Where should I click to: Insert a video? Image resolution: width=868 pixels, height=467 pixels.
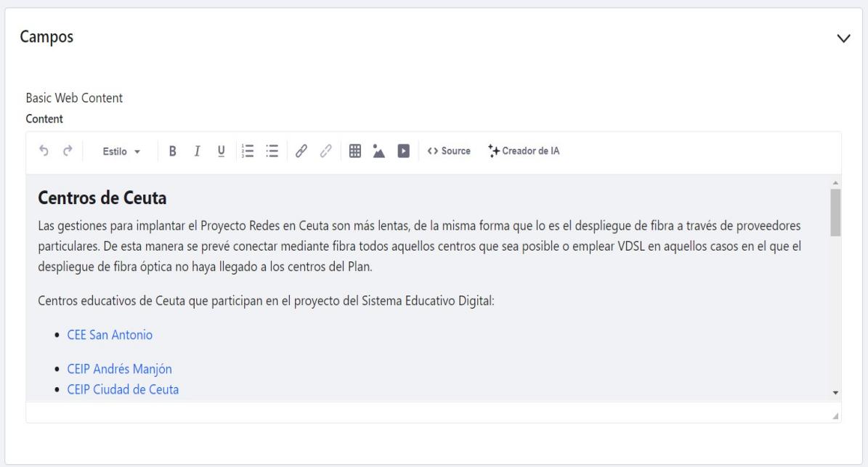point(404,151)
